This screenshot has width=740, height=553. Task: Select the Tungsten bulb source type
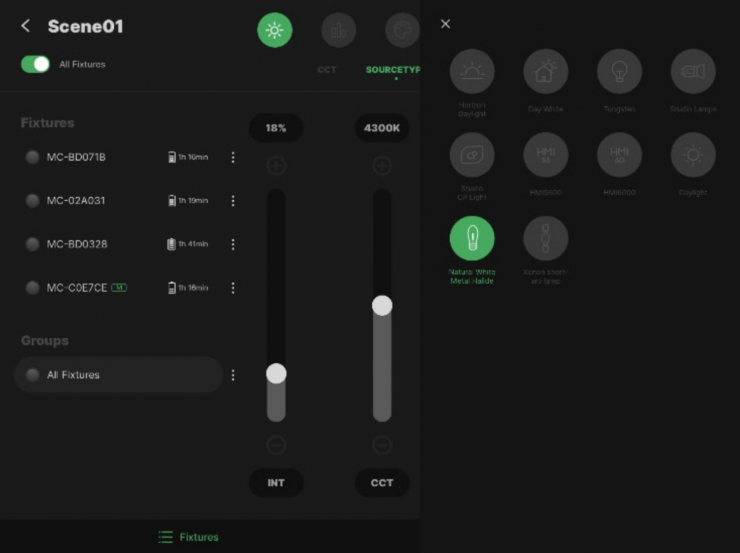tap(619, 71)
